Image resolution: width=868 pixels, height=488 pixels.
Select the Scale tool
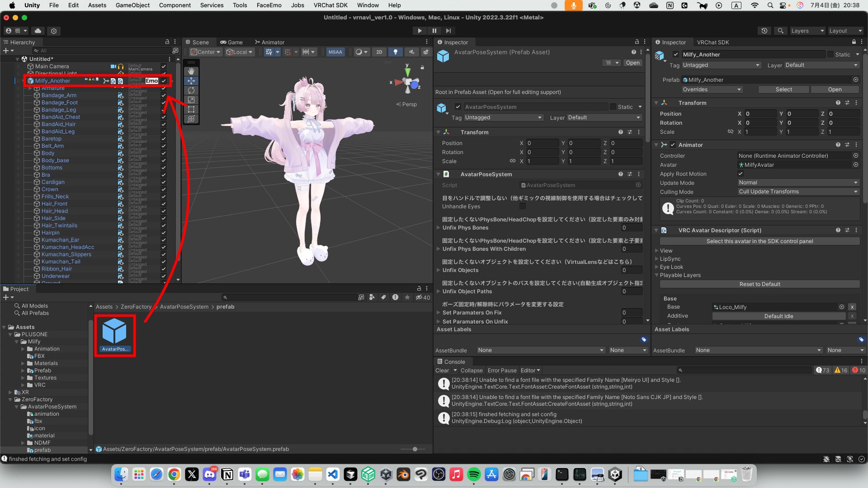(191, 99)
